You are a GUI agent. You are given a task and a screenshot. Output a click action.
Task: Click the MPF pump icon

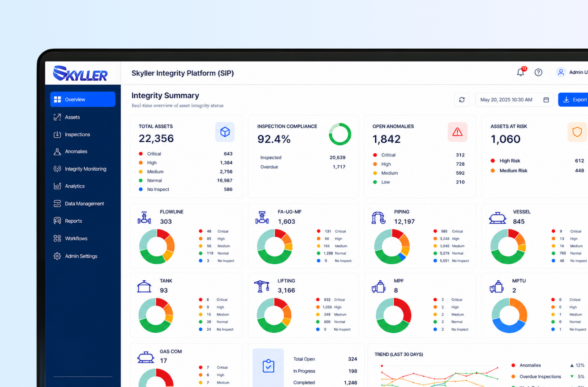pyautogui.click(x=378, y=287)
